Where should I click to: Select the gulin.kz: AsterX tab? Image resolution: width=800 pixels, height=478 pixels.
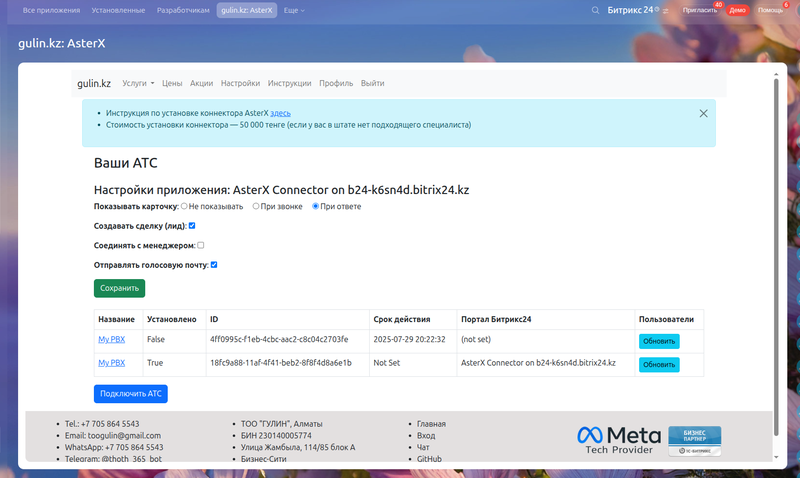(247, 10)
